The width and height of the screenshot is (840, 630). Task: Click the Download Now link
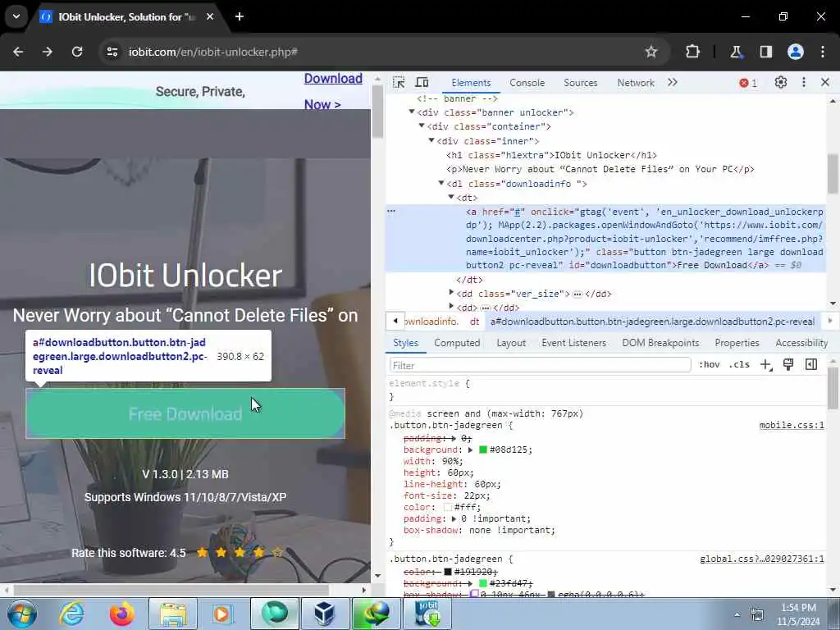(x=333, y=91)
